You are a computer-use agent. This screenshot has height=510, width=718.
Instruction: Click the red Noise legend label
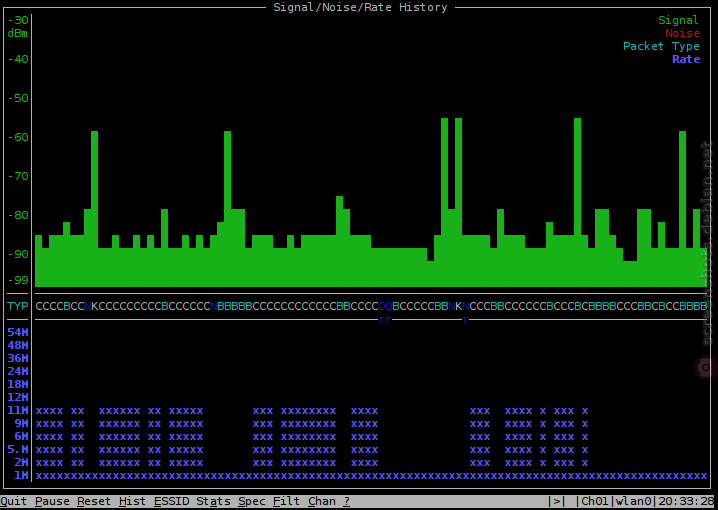coord(682,33)
